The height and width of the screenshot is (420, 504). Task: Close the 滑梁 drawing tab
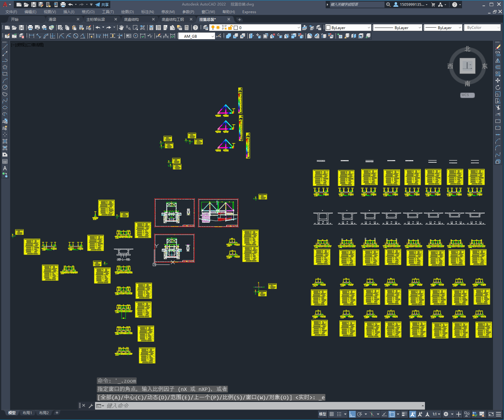pos(78,19)
